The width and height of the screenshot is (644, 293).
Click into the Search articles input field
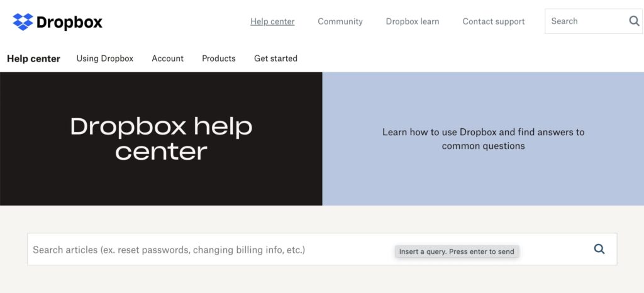(322, 249)
